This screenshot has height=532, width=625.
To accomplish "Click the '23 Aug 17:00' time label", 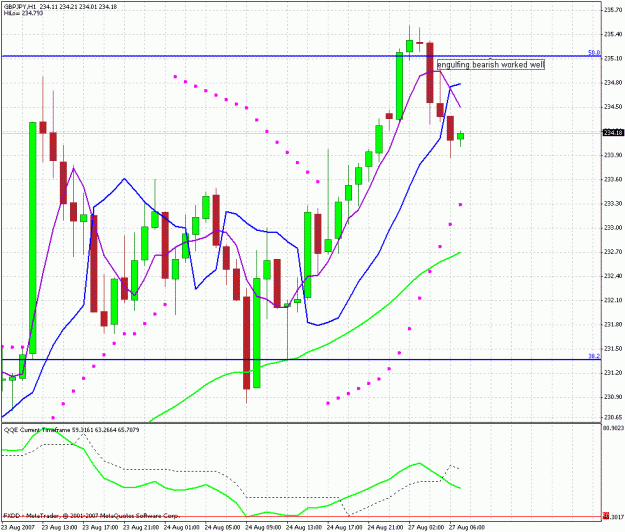I will click(100, 528).
